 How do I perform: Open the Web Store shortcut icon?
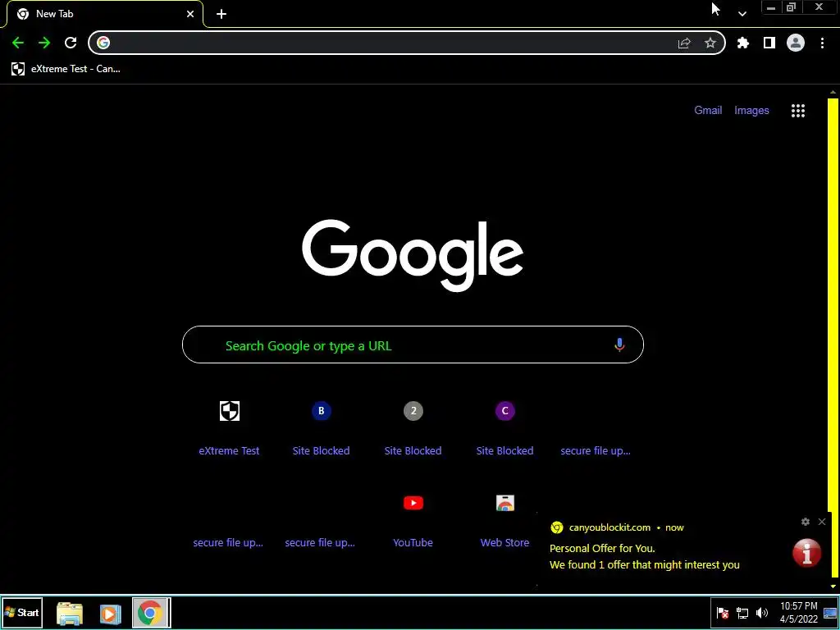click(504, 503)
